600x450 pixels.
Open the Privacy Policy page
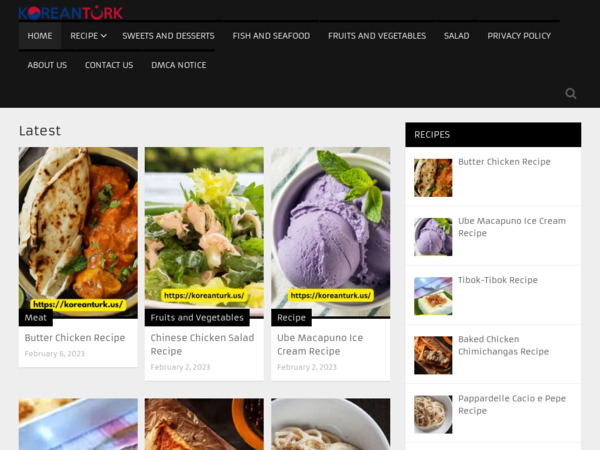click(x=519, y=36)
